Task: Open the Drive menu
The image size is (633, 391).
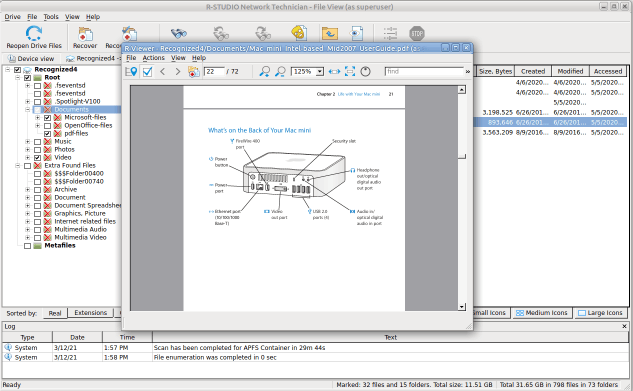Action: pos(13,17)
